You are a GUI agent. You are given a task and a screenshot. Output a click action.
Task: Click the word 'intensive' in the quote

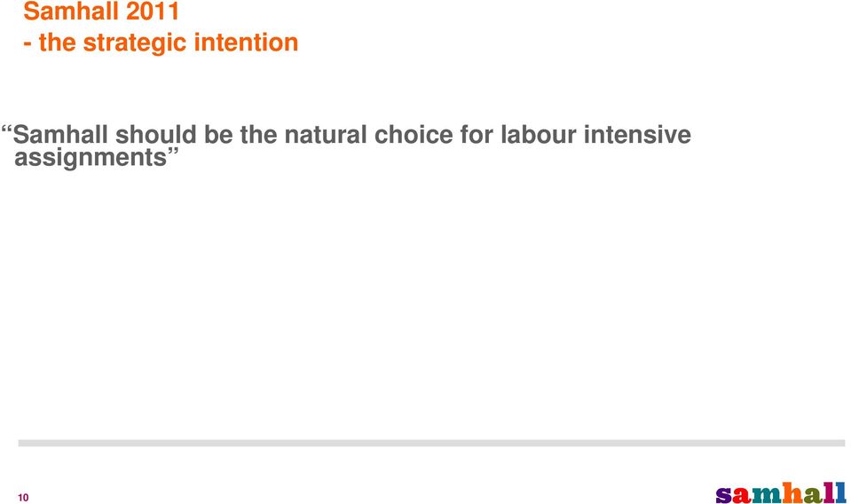638,135
